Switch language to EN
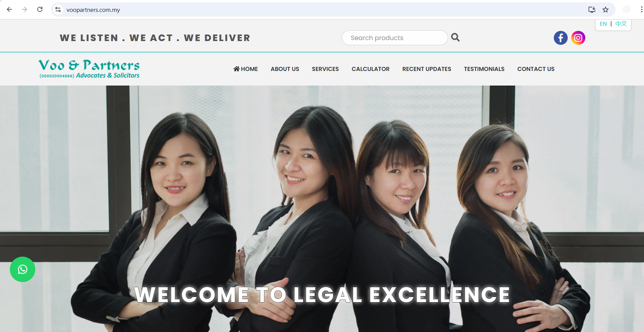This screenshot has width=644, height=332. pos(603,24)
